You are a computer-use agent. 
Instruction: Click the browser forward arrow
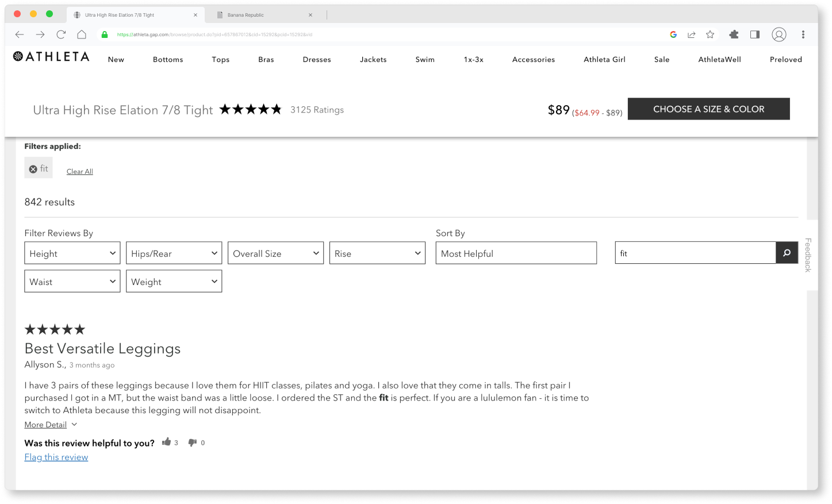coord(40,34)
